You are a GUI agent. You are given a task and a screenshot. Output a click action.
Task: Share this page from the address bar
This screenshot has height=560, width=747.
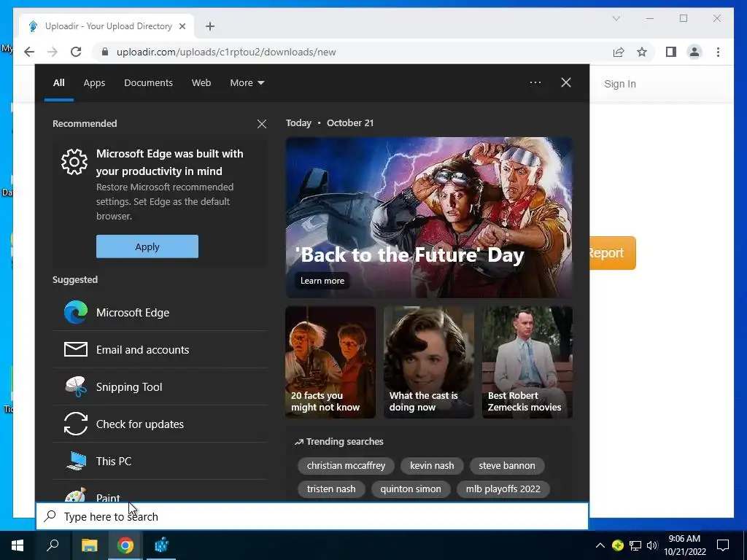click(x=619, y=52)
